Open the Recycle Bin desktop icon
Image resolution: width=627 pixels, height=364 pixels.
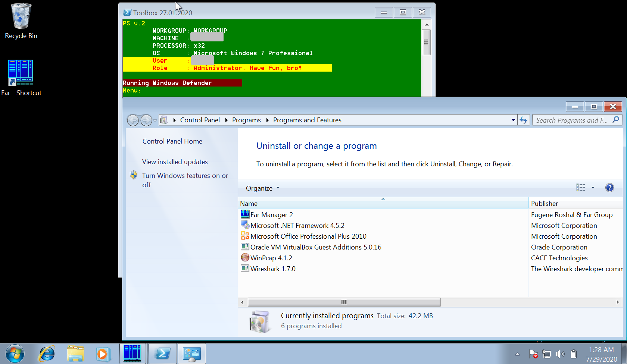point(21,21)
